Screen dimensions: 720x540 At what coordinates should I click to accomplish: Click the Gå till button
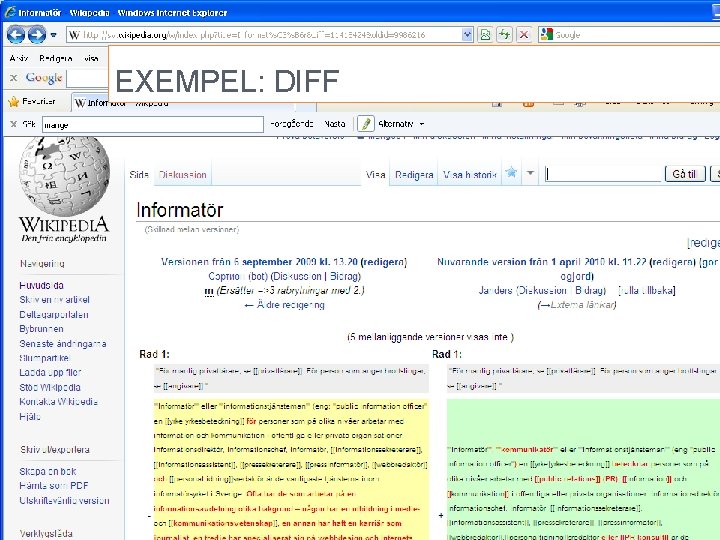coord(685,174)
